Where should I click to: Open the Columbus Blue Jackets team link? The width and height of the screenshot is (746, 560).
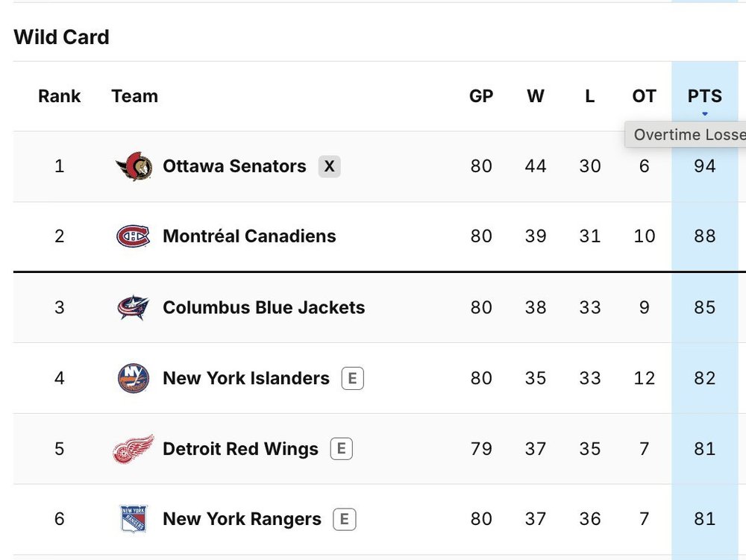coord(264,307)
